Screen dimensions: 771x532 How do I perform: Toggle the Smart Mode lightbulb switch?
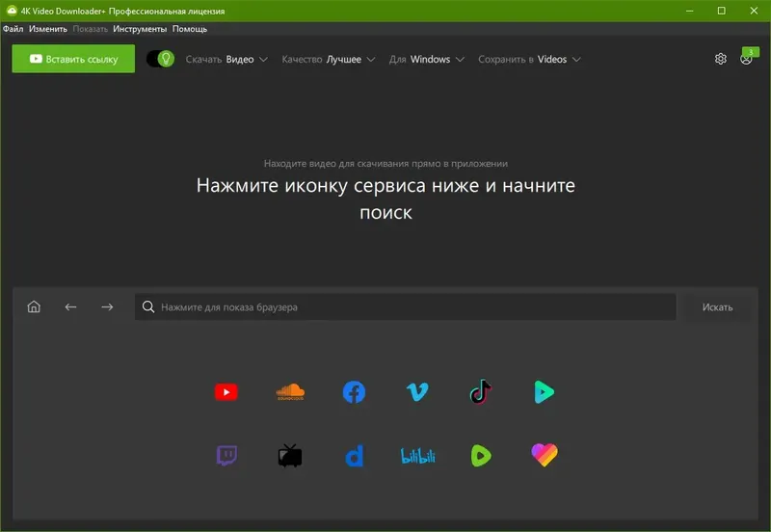point(161,59)
